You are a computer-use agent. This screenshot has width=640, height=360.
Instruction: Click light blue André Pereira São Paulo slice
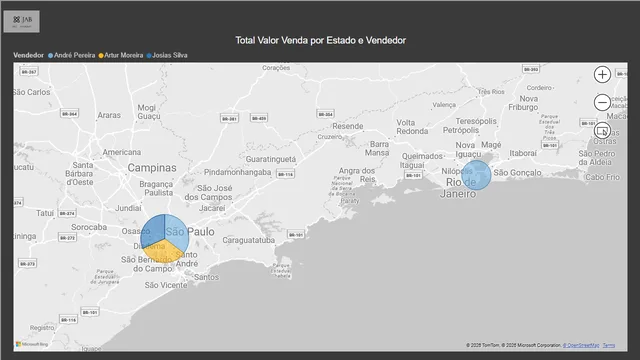coord(177,232)
